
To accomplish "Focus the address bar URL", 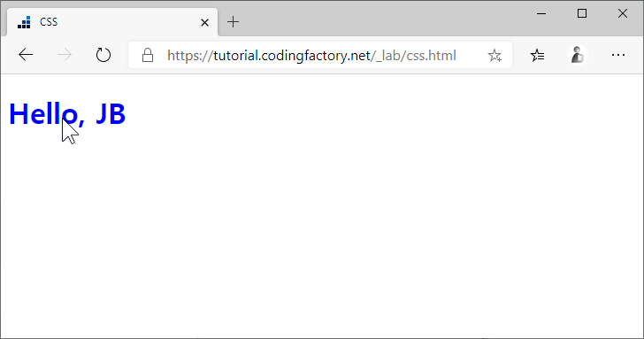I will [311, 55].
